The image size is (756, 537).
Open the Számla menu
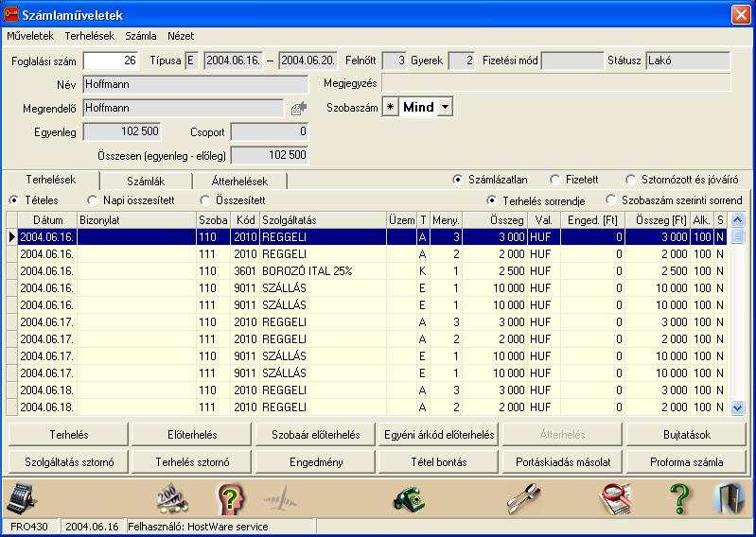(x=141, y=36)
